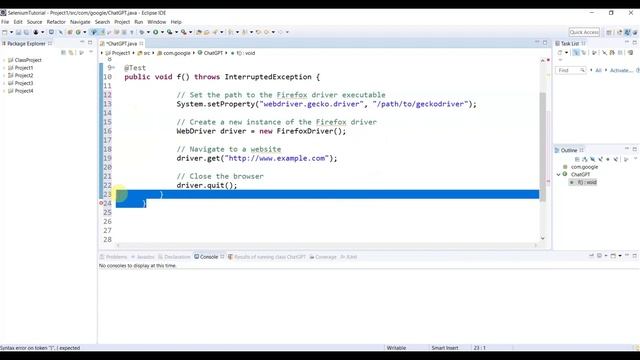Click the New Java Class green icon
Screen dimensions: 640x360
tap(78, 32)
